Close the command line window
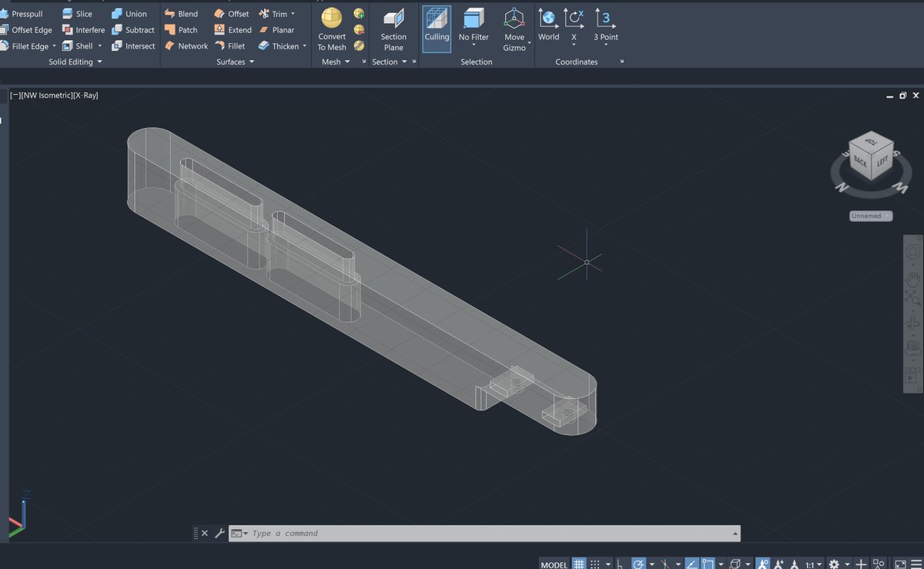Image resolution: width=924 pixels, height=569 pixels. 205,533
